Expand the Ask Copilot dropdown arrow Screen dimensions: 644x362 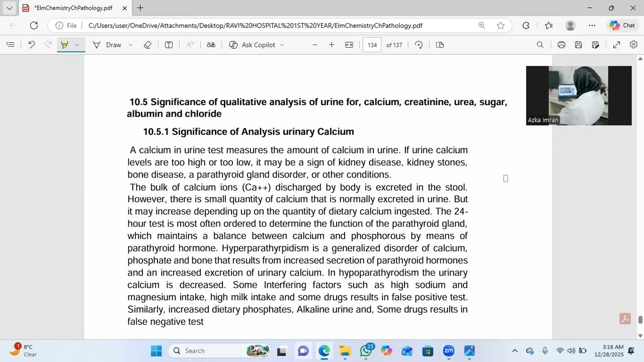282,45
